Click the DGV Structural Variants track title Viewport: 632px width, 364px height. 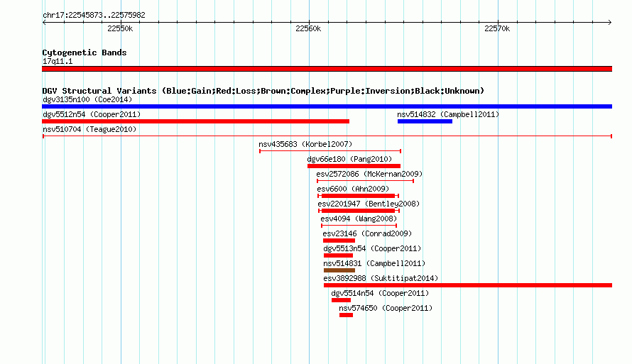pyautogui.click(x=263, y=91)
